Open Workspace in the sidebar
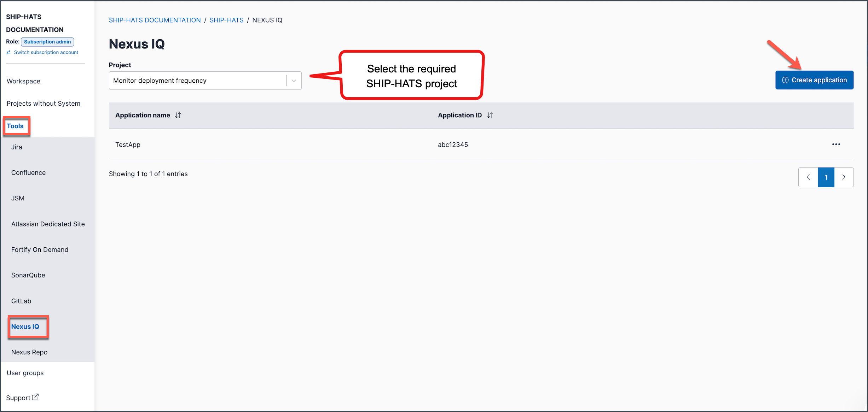 (23, 81)
